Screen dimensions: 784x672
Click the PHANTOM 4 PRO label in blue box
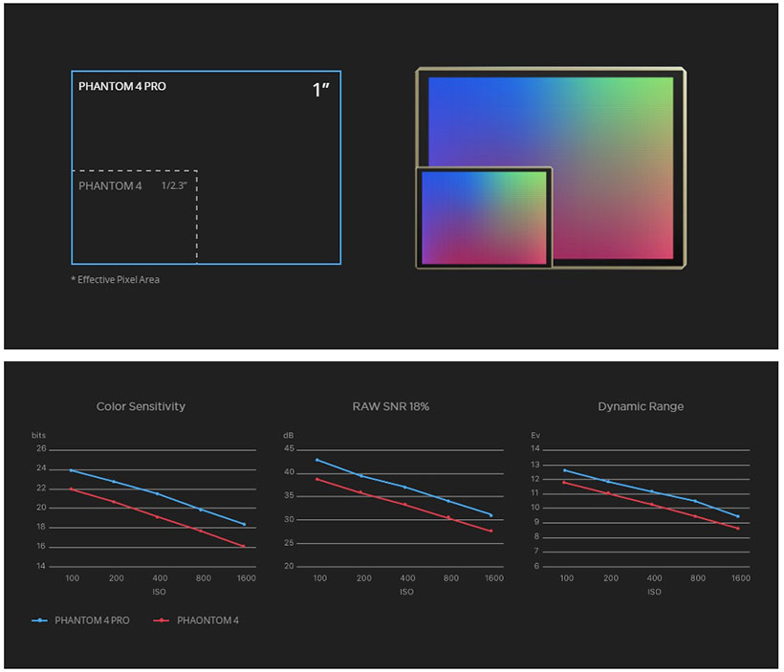(122, 86)
